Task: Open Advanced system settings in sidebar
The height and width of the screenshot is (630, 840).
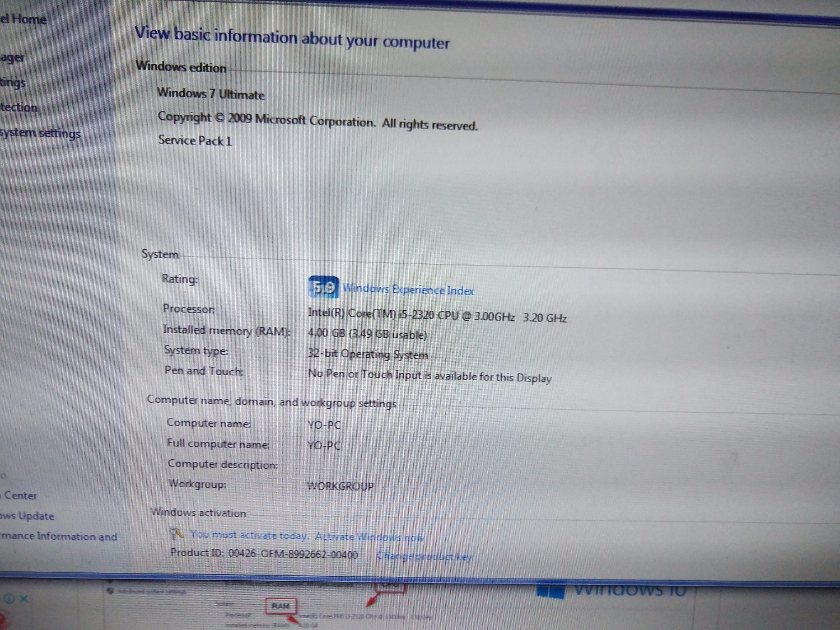Action: [40, 133]
